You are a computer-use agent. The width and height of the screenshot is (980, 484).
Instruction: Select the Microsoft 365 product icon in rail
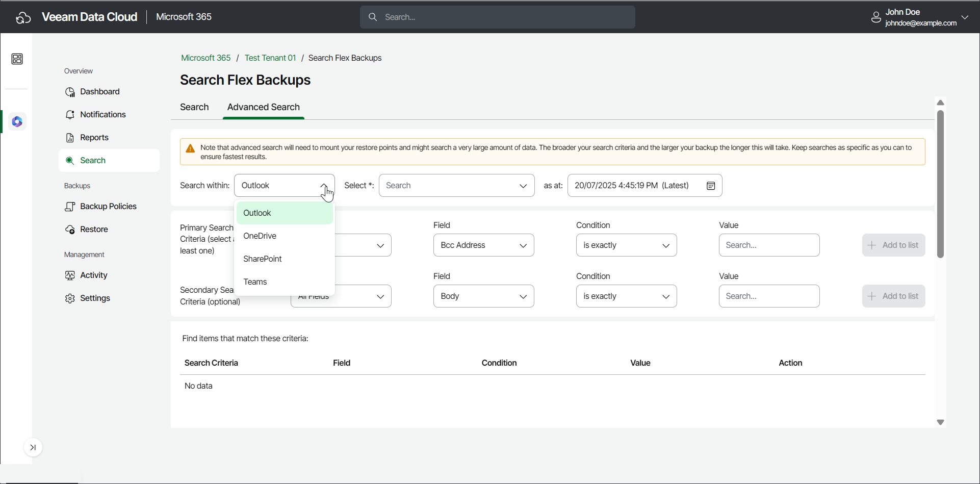(x=17, y=122)
